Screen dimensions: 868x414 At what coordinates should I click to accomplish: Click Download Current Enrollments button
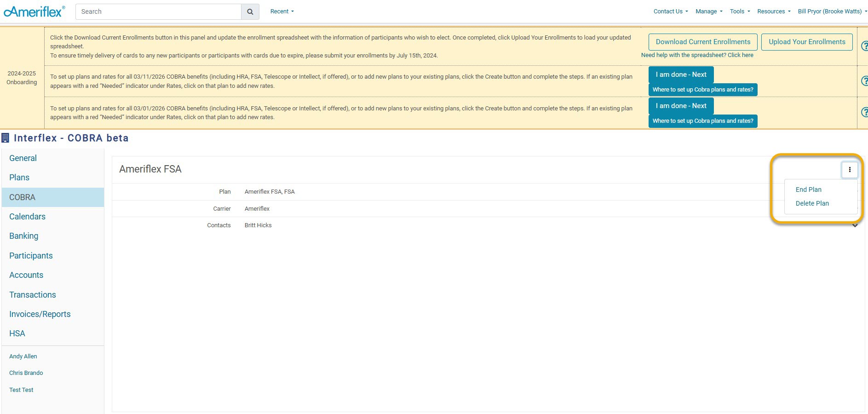coord(702,42)
